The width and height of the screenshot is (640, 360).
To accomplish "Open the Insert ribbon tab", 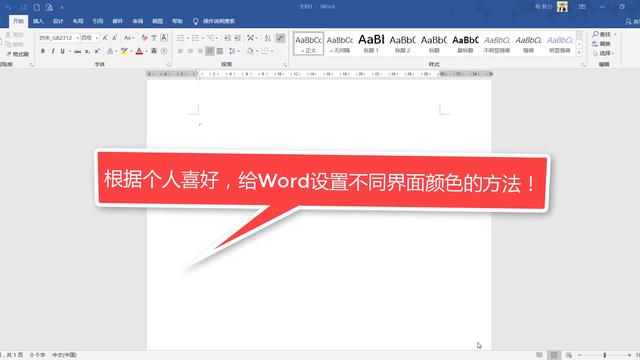I will [38, 21].
